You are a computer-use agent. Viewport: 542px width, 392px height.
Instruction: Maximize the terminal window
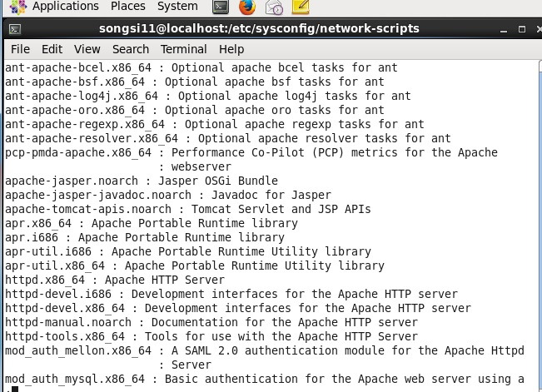[x=522, y=29]
